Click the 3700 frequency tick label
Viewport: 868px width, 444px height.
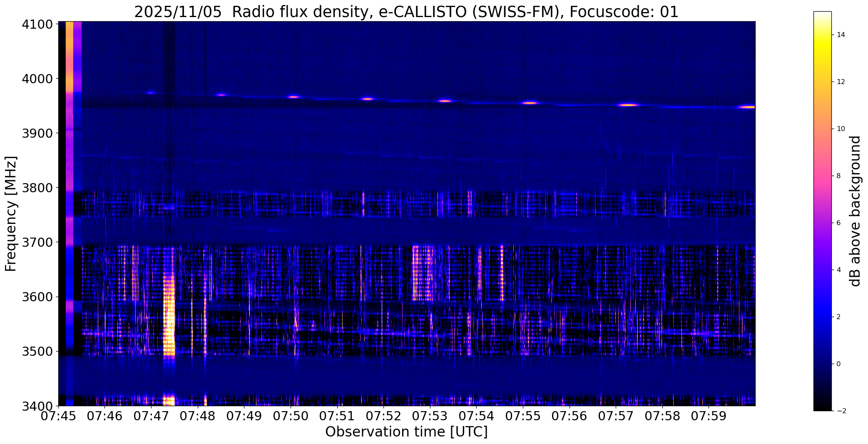click(x=37, y=242)
